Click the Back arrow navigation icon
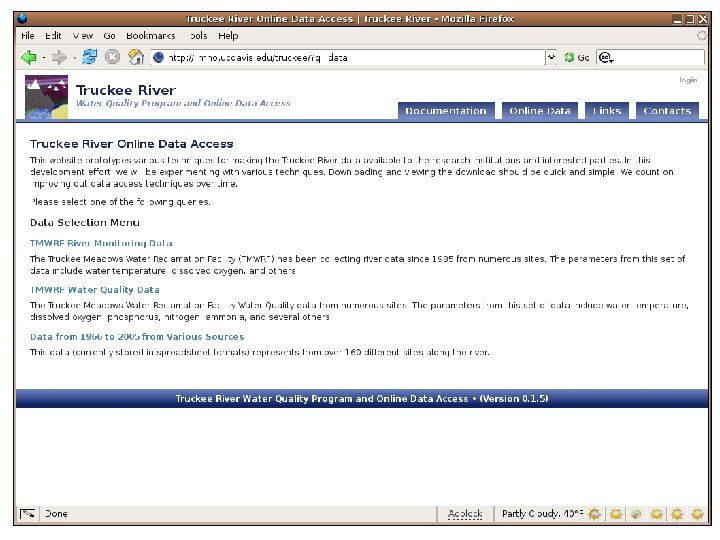Image resolution: width=720 pixels, height=540 pixels. [x=29, y=57]
